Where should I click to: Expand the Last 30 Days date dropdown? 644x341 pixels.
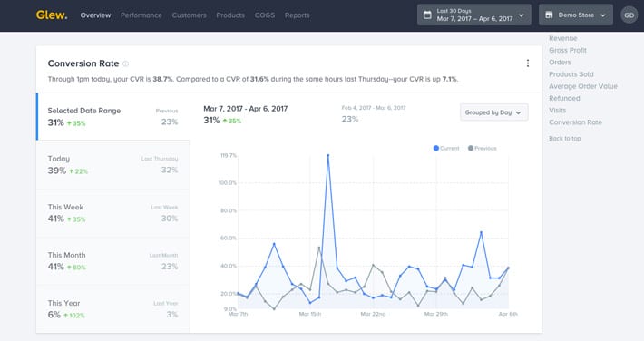pos(474,15)
